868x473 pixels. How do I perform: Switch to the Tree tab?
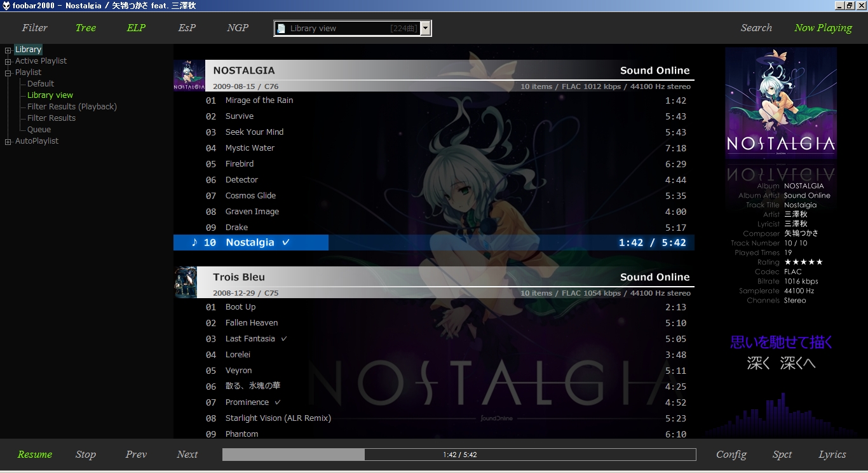pyautogui.click(x=85, y=28)
